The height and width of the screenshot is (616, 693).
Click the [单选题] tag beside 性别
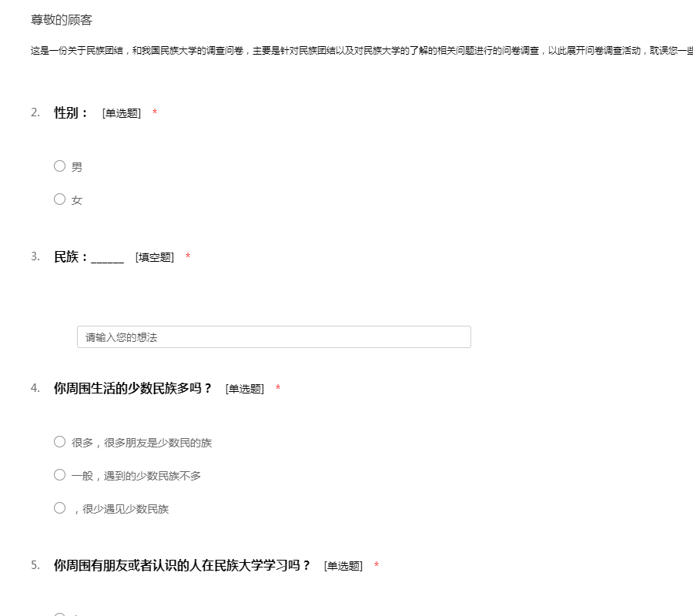(122, 114)
